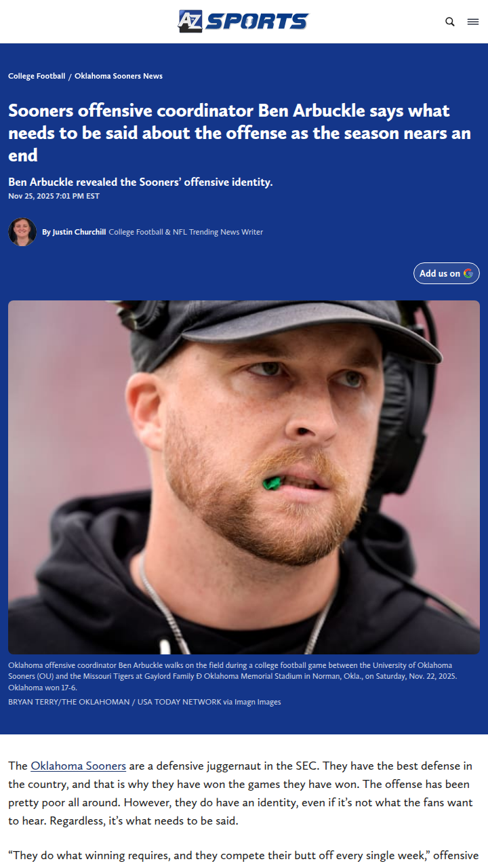Open the Ben Arbuckle article photo
This screenshot has width=488, height=868.
[x=244, y=477]
